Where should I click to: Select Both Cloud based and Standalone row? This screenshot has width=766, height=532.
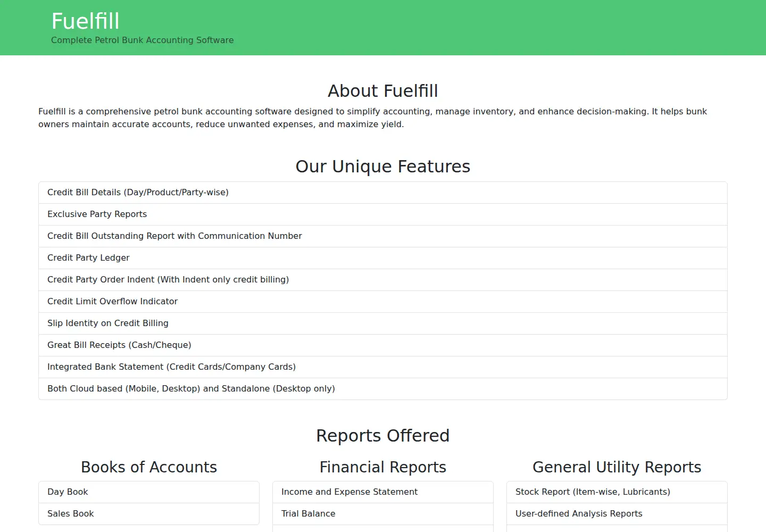click(x=383, y=389)
